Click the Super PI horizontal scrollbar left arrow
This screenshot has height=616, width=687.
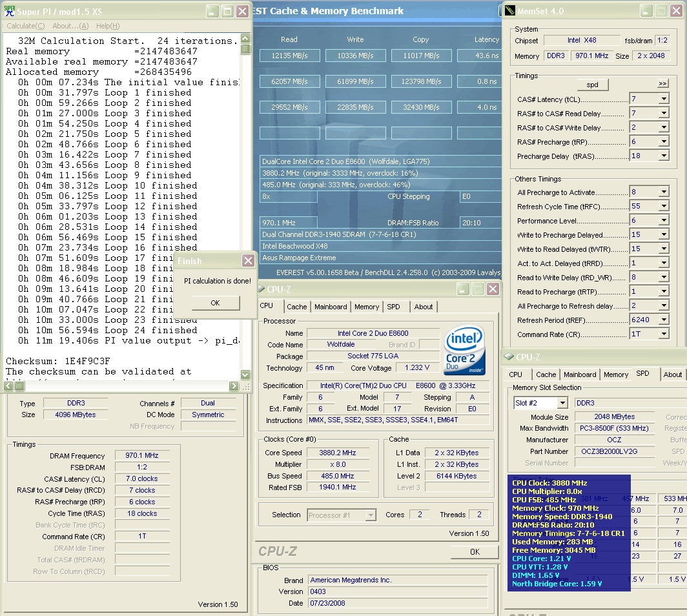[x=8, y=386]
